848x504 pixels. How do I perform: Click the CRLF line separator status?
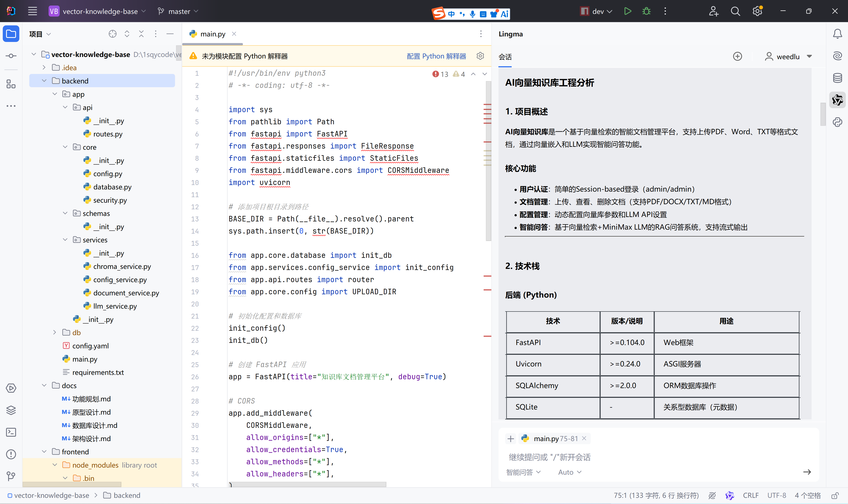[x=750, y=496]
